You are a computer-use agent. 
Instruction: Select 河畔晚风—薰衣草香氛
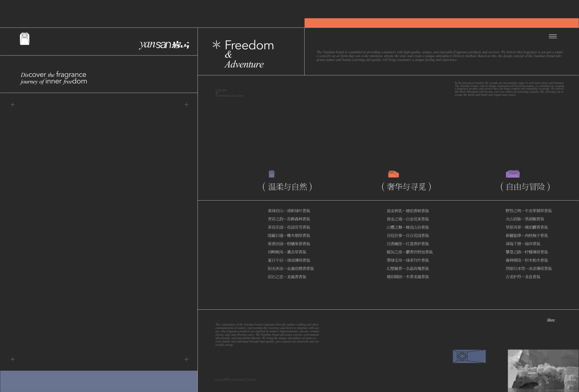(x=287, y=252)
